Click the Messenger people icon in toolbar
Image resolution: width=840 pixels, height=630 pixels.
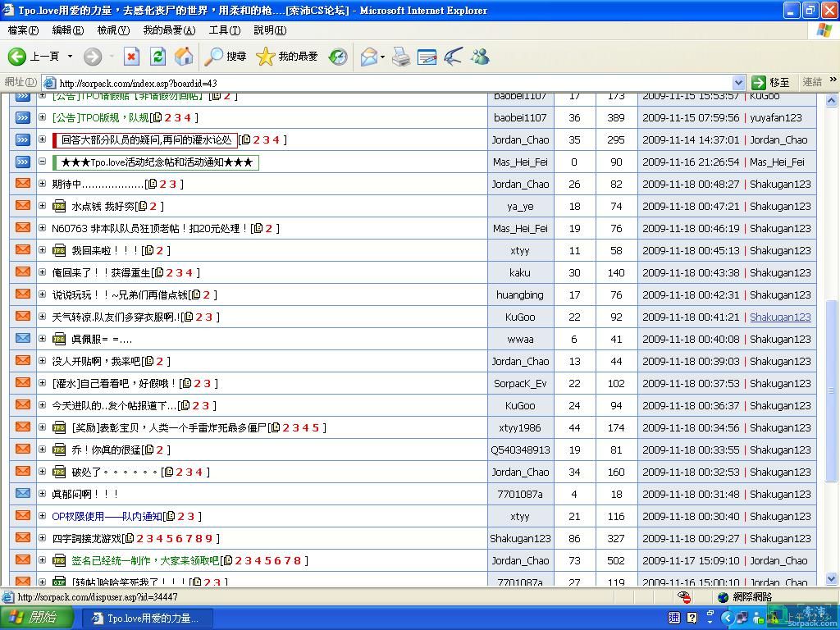tap(480, 56)
